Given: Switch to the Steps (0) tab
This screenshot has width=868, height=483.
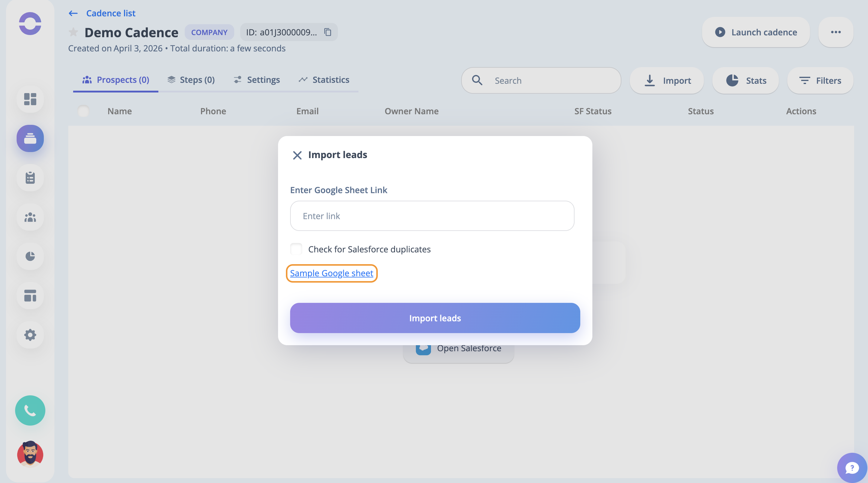Looking at the screenshot, I should [x=191, y=80].
